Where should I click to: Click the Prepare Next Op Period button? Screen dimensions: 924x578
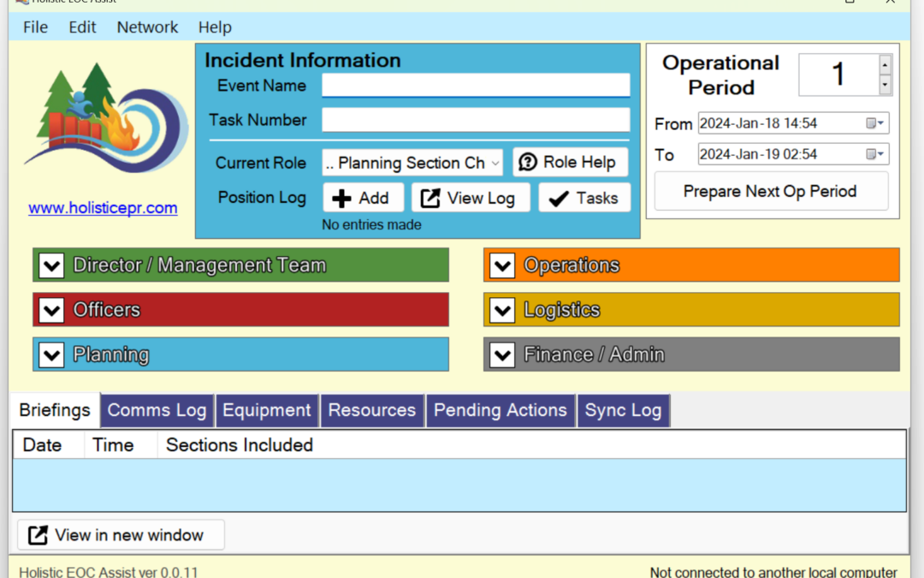click(770, 191)
